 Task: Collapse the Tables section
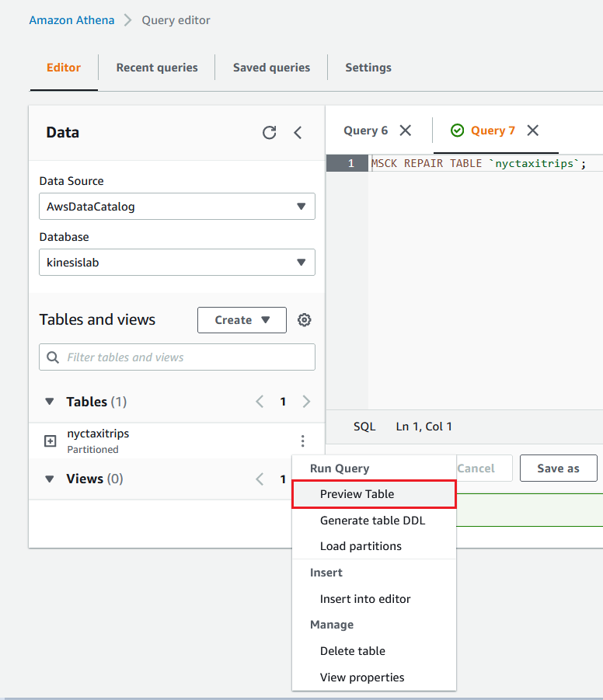50,402
